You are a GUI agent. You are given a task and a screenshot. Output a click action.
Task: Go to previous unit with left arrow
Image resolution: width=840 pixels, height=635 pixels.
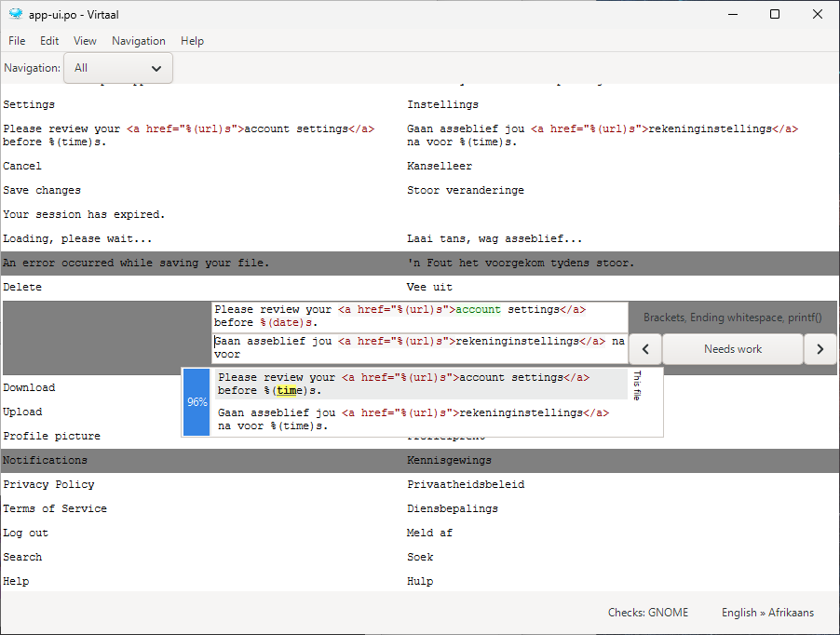645,349
